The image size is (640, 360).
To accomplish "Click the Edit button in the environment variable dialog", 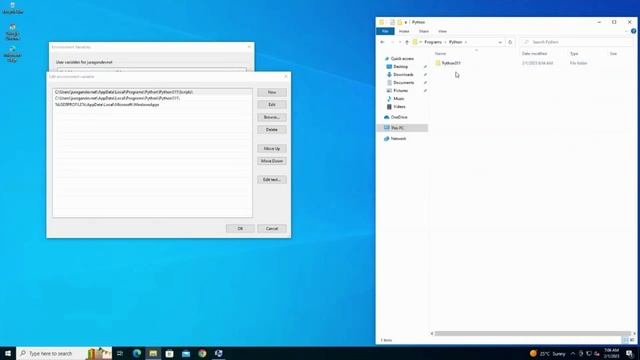I will 272,105.
